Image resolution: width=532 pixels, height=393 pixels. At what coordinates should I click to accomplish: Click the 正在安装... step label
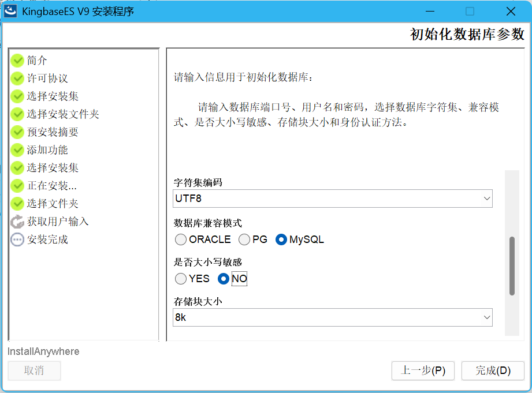pos(52,185)
